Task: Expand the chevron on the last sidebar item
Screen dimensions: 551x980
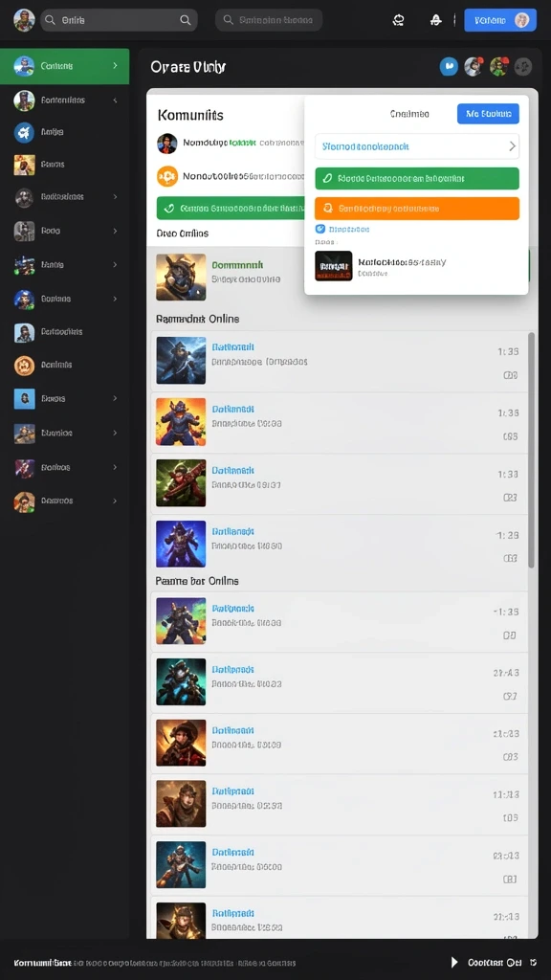Action: point(115,501)
